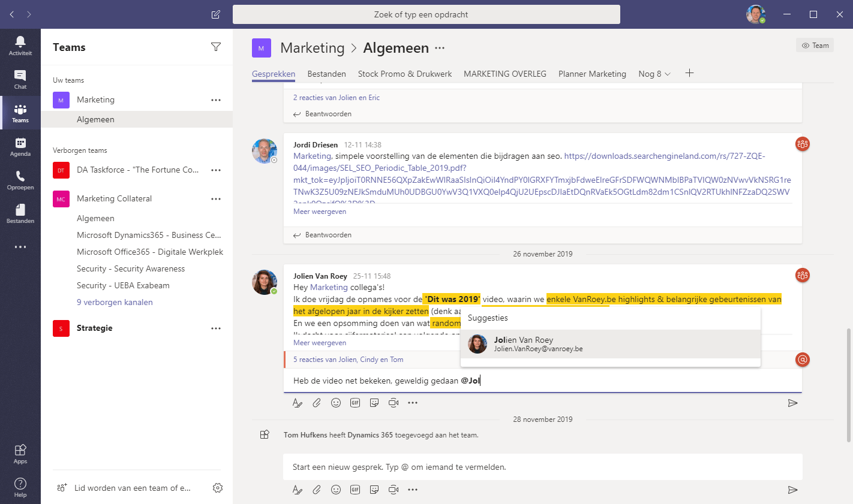Image resolution: width=853 pixels, height=504 pixels.
Task: Open GIF picker in the reply box
Action: (355, 403)
